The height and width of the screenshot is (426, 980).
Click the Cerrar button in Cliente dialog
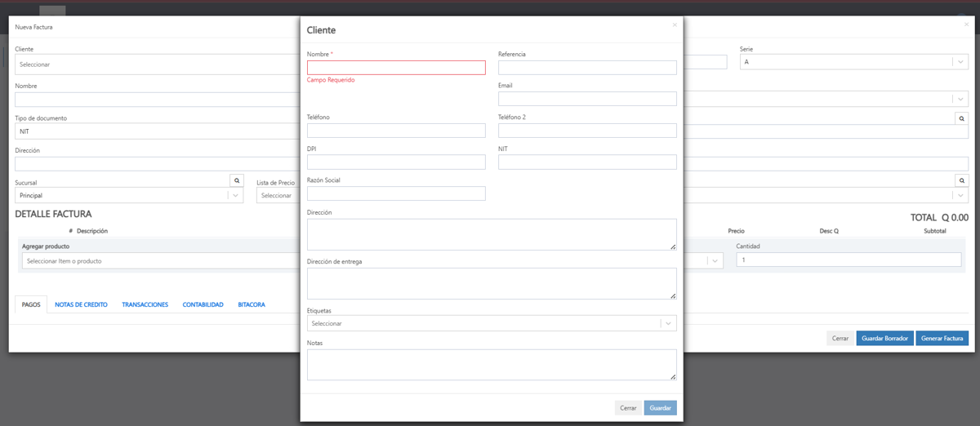(x=628, y=407)
